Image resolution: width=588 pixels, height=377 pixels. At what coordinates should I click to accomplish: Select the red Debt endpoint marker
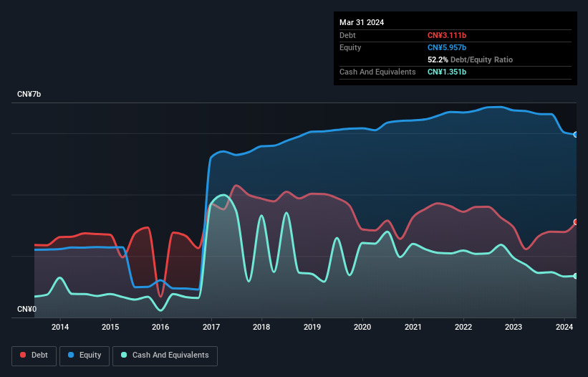[x=576, y=222]
